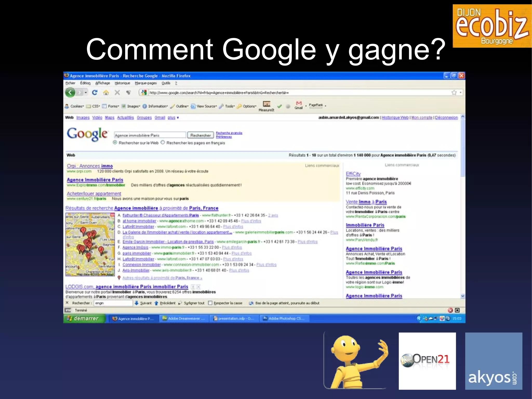Viewport: 532px width, 399px height.
Task: Open the Images developer toolbar menu
Action: [x=131, y=106]
